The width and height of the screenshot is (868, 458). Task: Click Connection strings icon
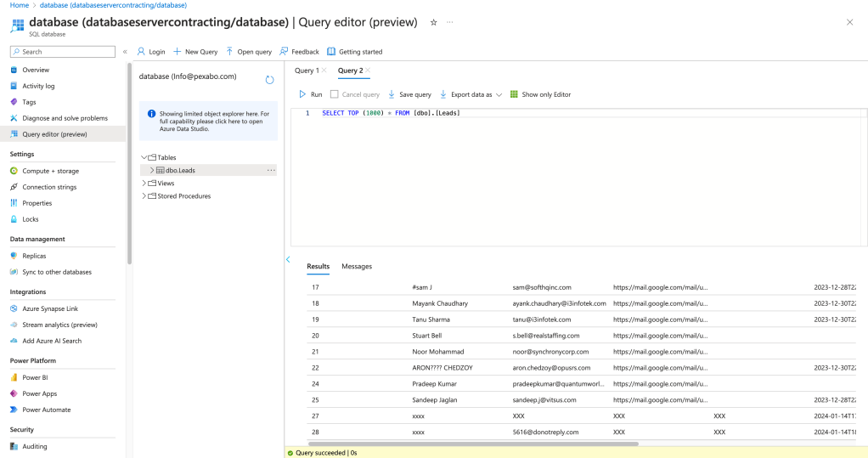pos(14,187)
